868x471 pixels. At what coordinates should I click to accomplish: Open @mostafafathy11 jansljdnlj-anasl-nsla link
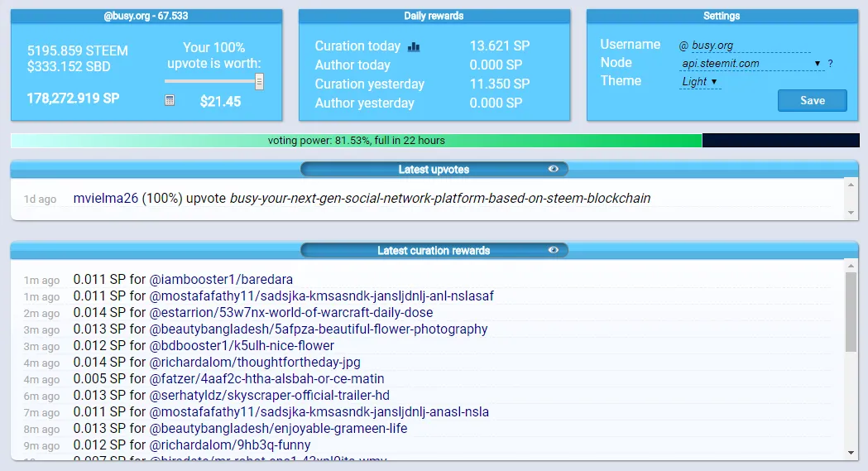319,412
